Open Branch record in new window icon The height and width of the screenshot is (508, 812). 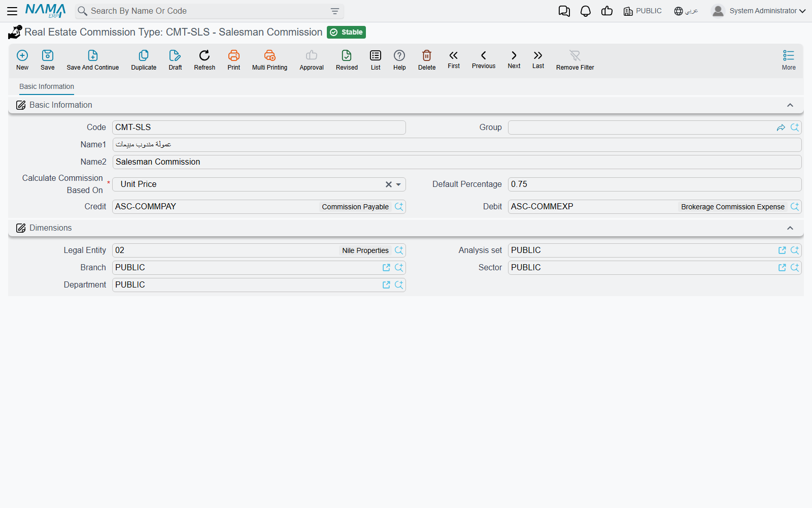[x=386, y=268]
